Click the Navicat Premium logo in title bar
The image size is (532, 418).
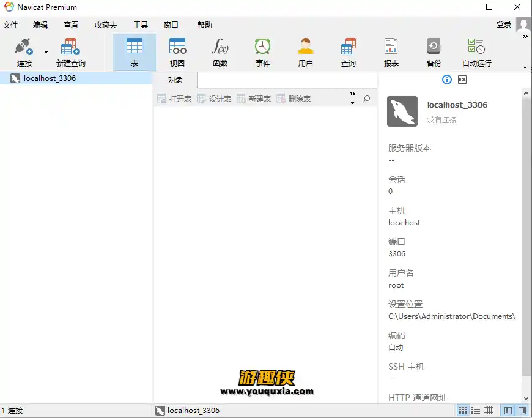[9, 7]
